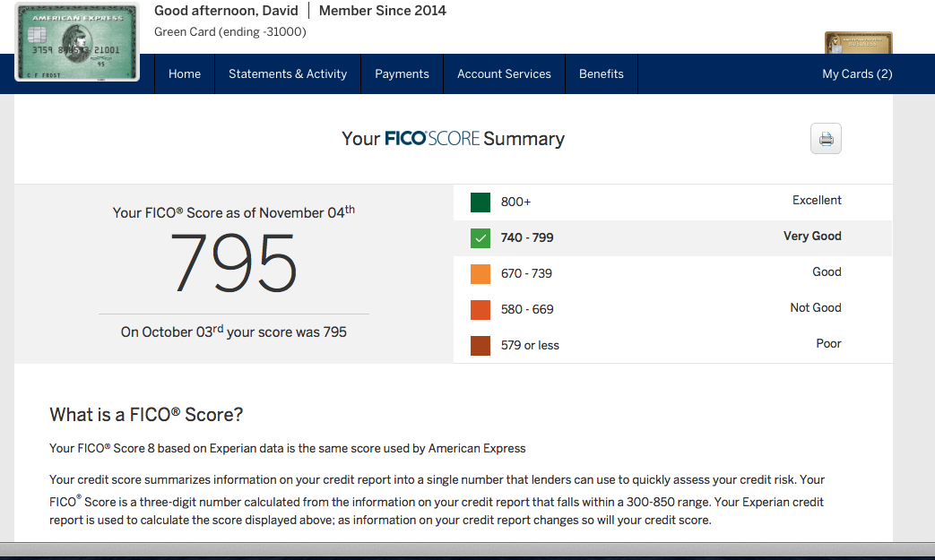Select the Benefits menu item

tap(602, 74)
